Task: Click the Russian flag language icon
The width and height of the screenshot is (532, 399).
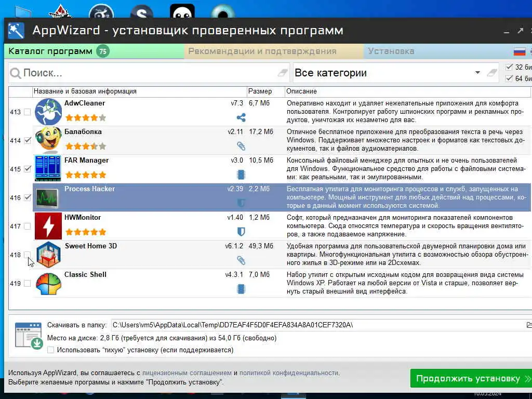Action: (x=520, y=51)
